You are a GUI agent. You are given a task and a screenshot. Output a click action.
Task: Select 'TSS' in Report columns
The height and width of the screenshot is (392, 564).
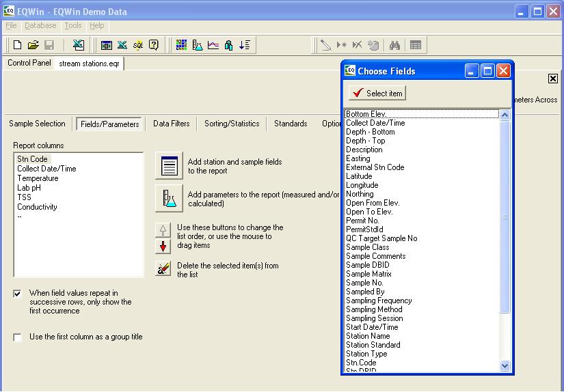pyautogui.click(x=24, y=197)
